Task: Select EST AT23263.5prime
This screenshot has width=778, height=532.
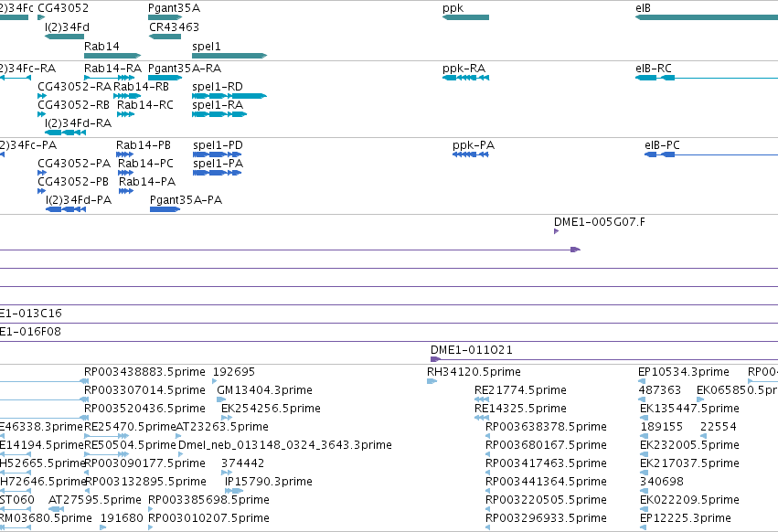Action: pos(178,436)
